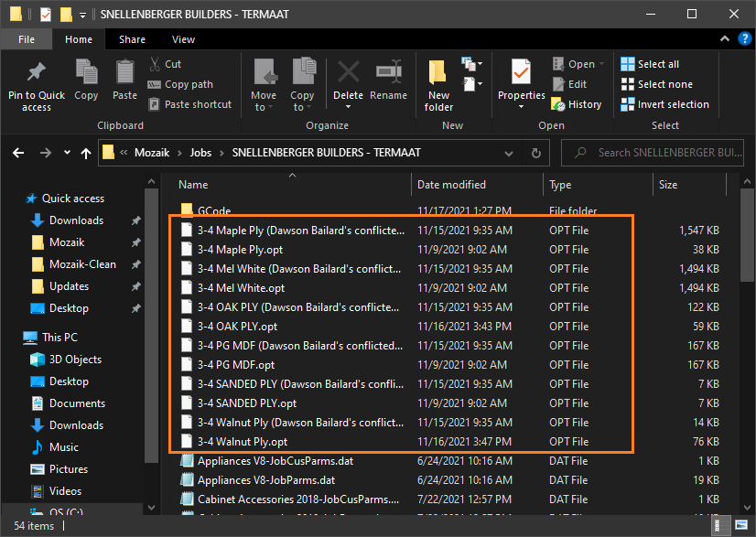
Task: Create a New folder from the ribbon
Action: coord(438,80)
